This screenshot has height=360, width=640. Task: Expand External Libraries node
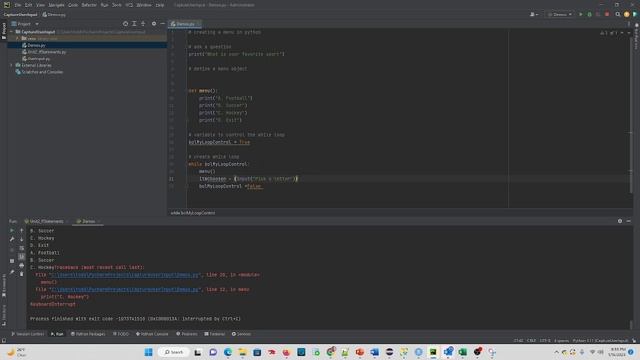11,65
